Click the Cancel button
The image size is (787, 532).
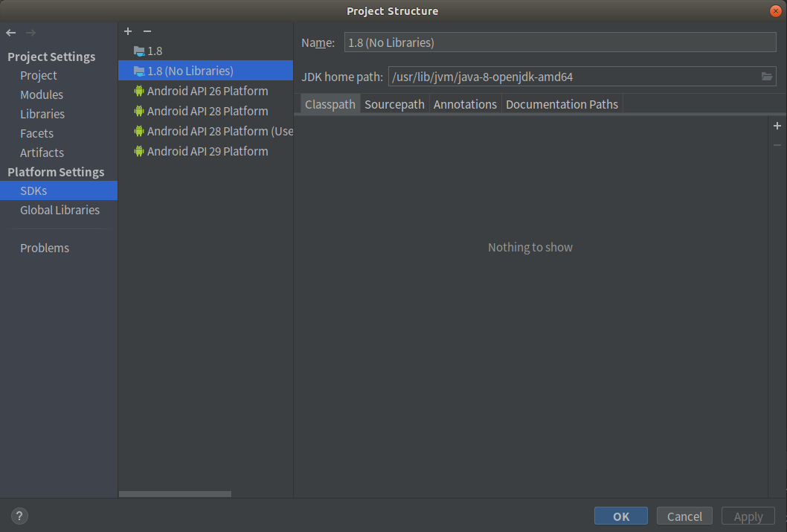pos(684,516)
